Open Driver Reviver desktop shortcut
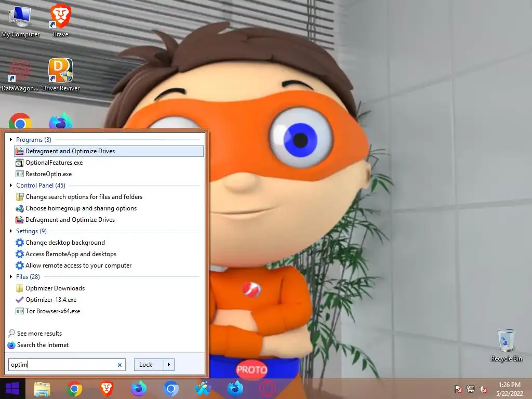The height and width of the screenshot is (399, 532). [61, 75]
